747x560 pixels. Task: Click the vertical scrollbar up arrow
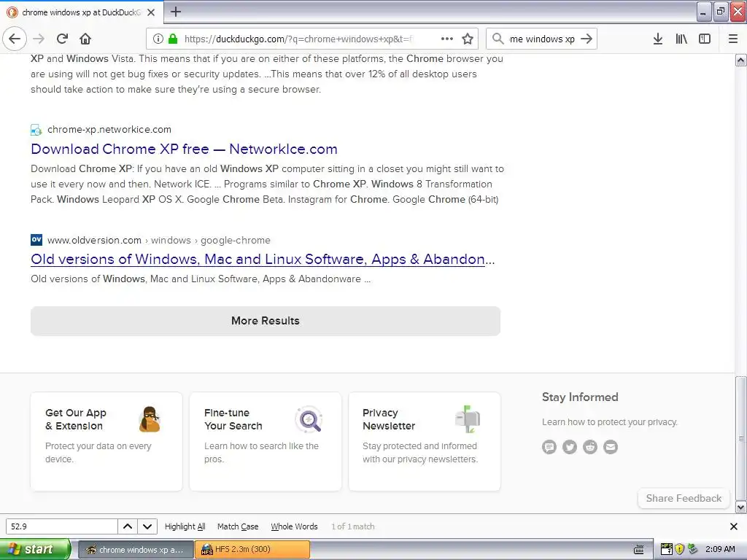(x=741, y=60)
